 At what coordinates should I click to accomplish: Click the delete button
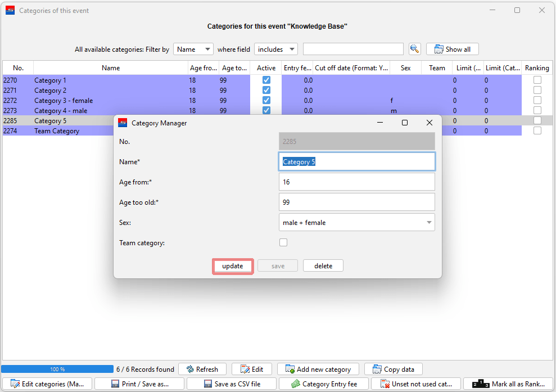323,266
